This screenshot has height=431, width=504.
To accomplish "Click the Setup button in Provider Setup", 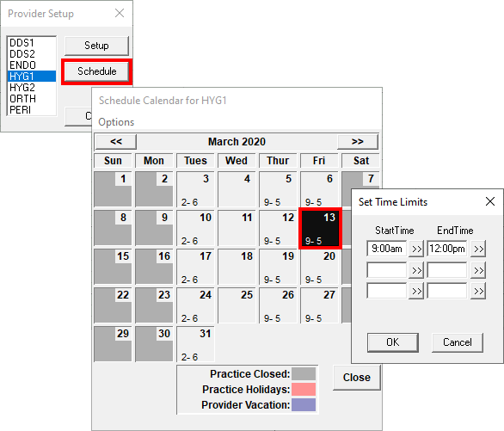I will coord(96,46).
